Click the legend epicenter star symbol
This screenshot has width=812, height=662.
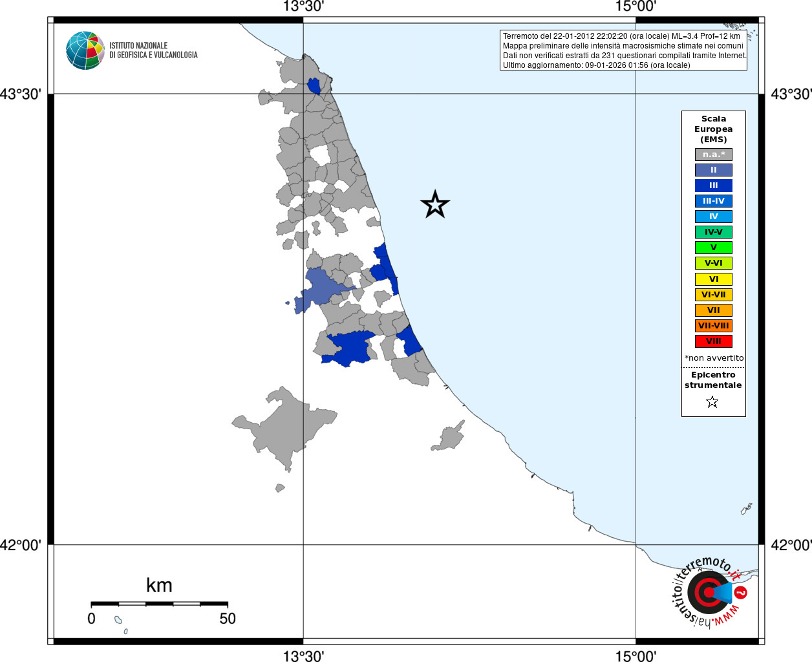point(712,402)
